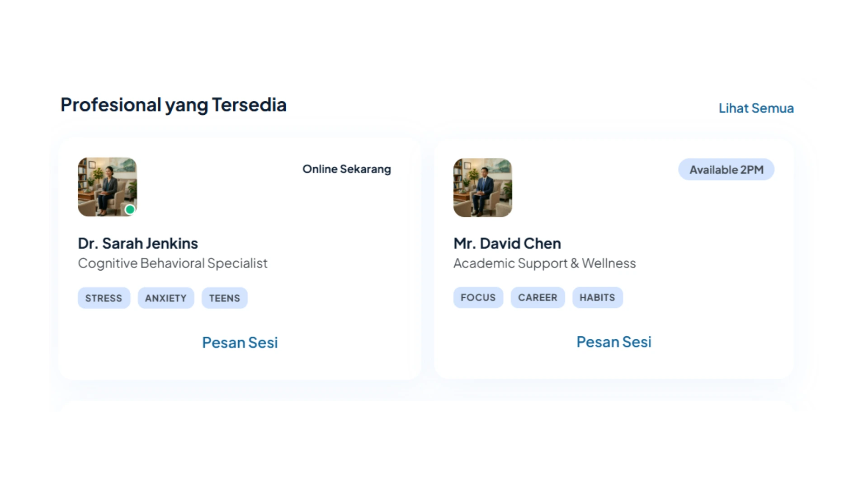Select the FOCUS tag
This screenshot has width=868, height=488.
click(478, 297)
